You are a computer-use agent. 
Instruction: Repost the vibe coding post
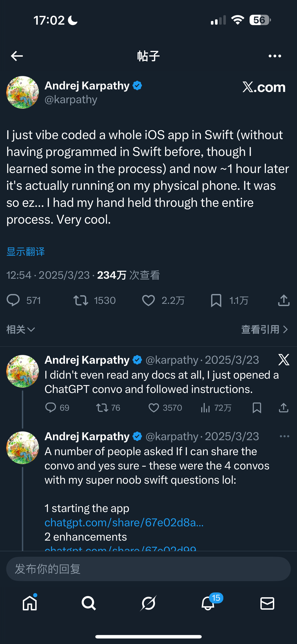[81, 300]
